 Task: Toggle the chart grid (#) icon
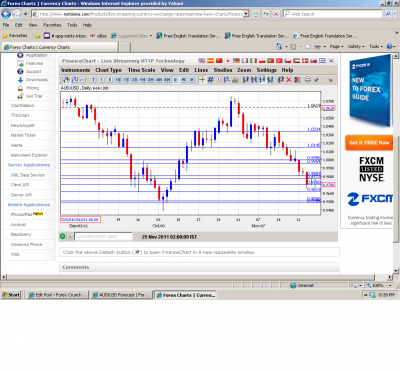pos(210,80)
